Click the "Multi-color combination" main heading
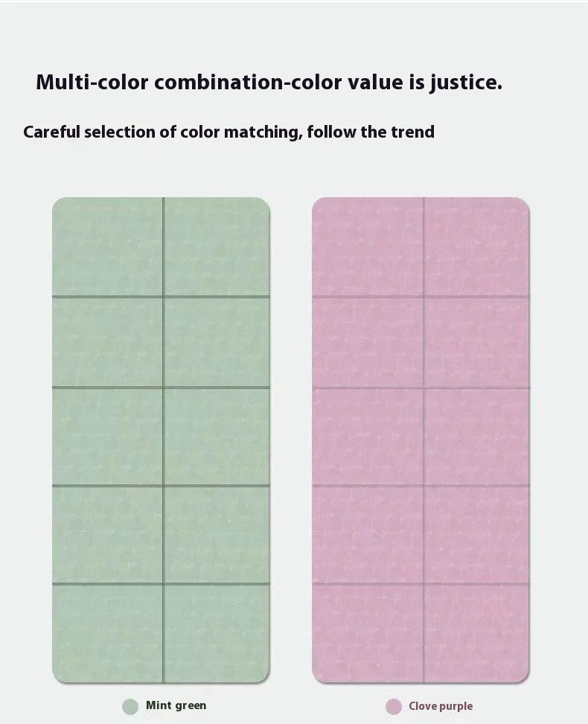Screen dimensions: 588x724 (269, 82)
